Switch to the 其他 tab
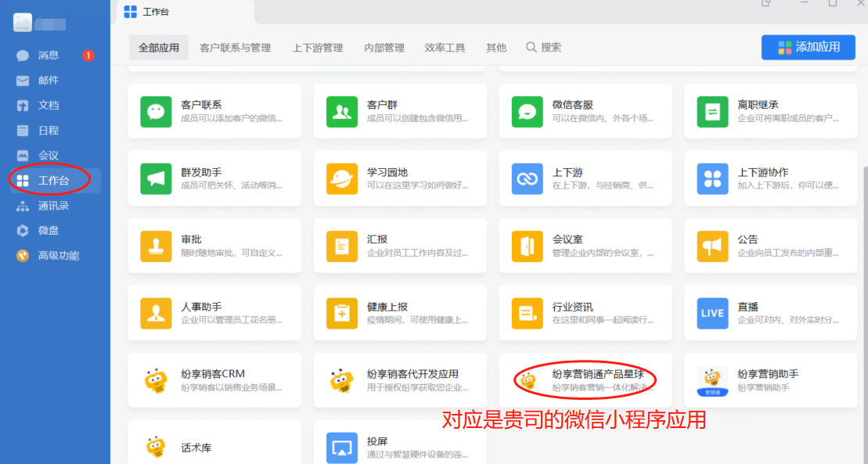The height and width of the screenshot is (464, 868). pos(496,48)
